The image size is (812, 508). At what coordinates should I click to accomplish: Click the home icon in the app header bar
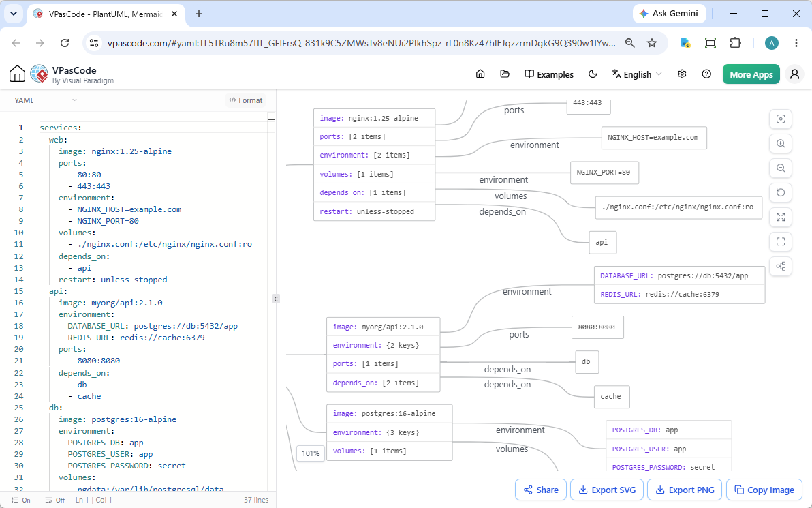(x=480, y=74)
